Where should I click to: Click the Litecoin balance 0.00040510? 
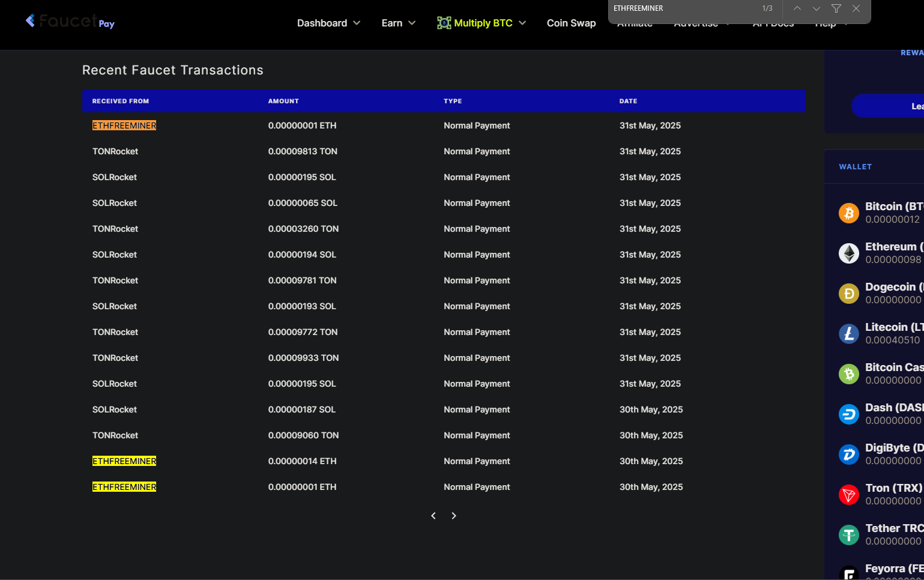point(892,340)
